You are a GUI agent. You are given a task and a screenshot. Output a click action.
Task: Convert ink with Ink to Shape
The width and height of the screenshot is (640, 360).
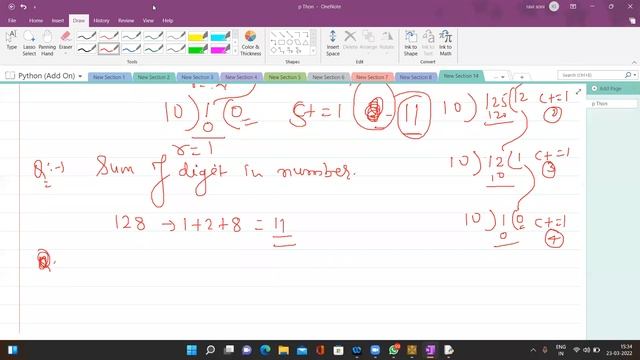point(411,43)
